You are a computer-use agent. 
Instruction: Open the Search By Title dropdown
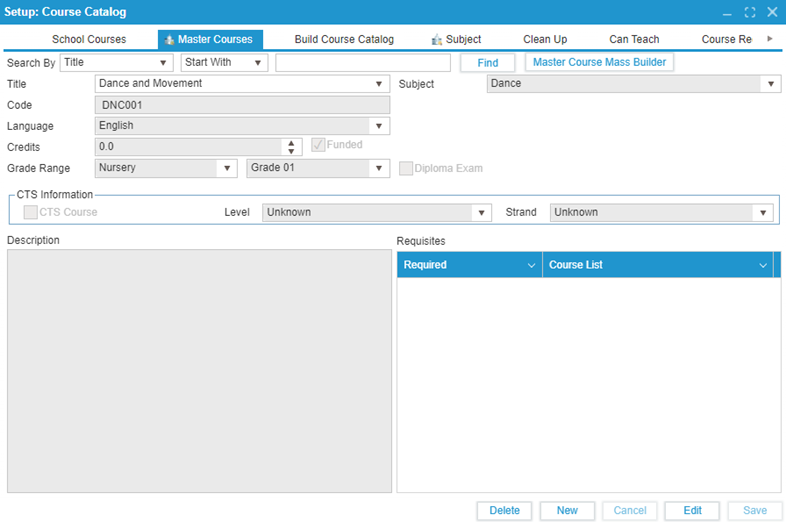click(x=116, y=62)
